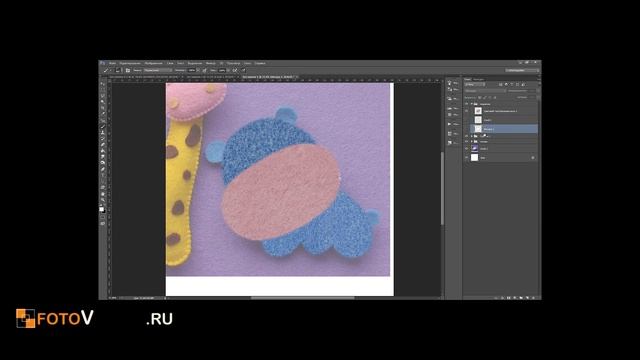
Task: Enable airbrush mode in options bar
Action: (234, 70)
